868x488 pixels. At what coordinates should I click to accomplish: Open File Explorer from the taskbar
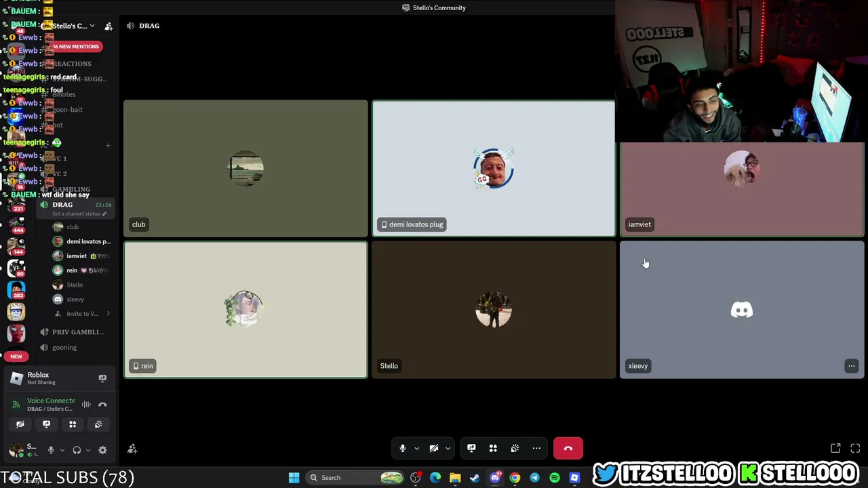pyautogui.click(x=455, y=478)
